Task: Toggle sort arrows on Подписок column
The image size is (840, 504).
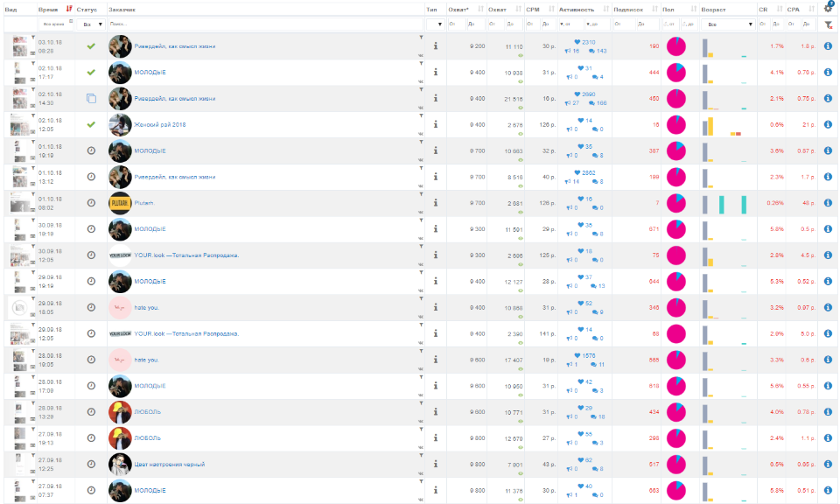Action: [x=654, y=9]
